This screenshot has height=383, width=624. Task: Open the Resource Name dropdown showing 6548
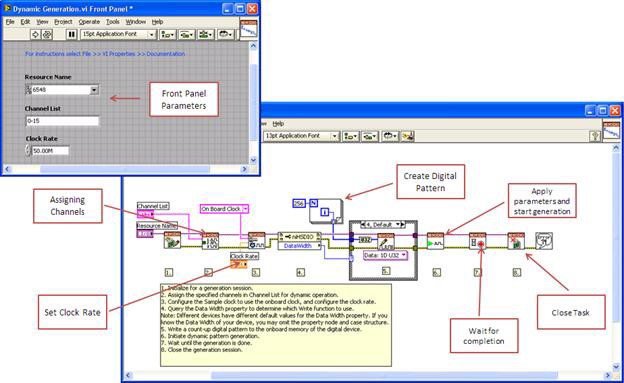94,90
